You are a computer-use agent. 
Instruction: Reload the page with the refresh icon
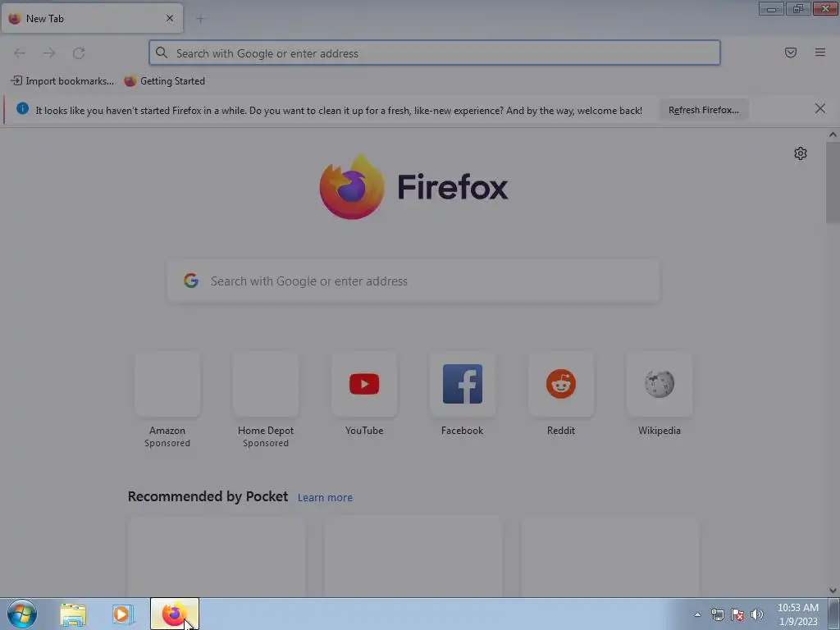(79, 53)
